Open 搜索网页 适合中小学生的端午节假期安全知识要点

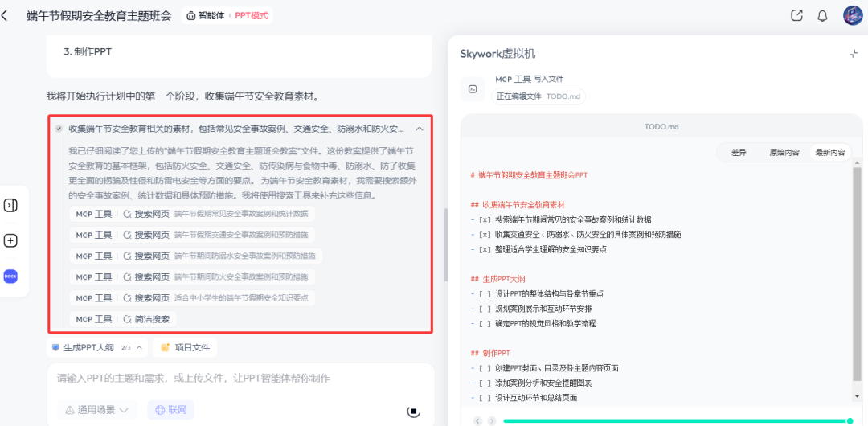pyautogui.click(x=192, y=298)
